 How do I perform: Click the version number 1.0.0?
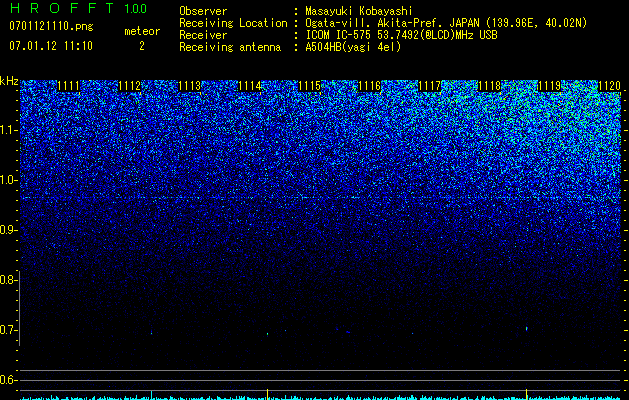[x=135, y=9]
